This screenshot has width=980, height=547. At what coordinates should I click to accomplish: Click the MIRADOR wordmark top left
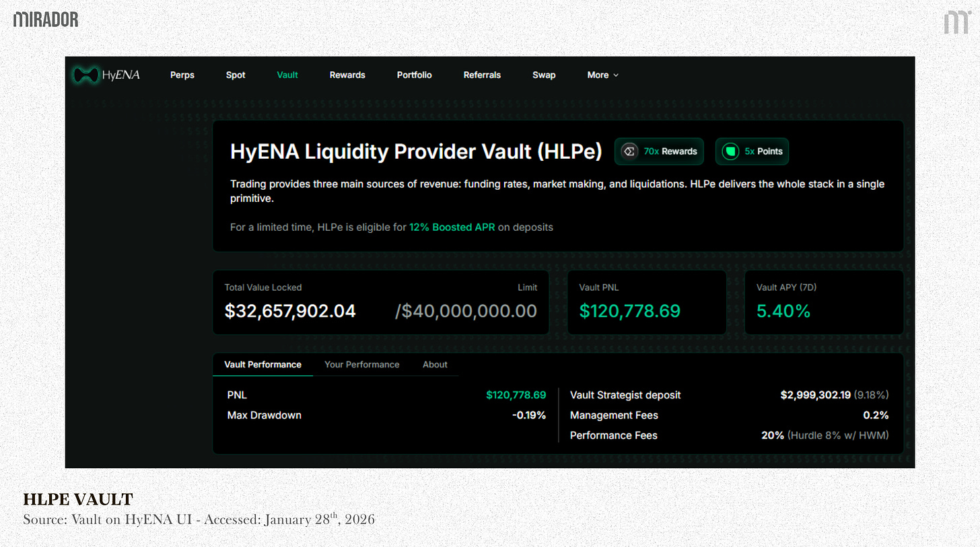[x=46, y=20]
